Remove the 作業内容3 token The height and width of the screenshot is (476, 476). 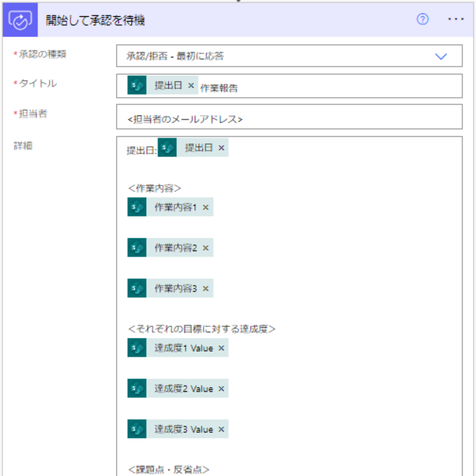(x=205, y=288)
